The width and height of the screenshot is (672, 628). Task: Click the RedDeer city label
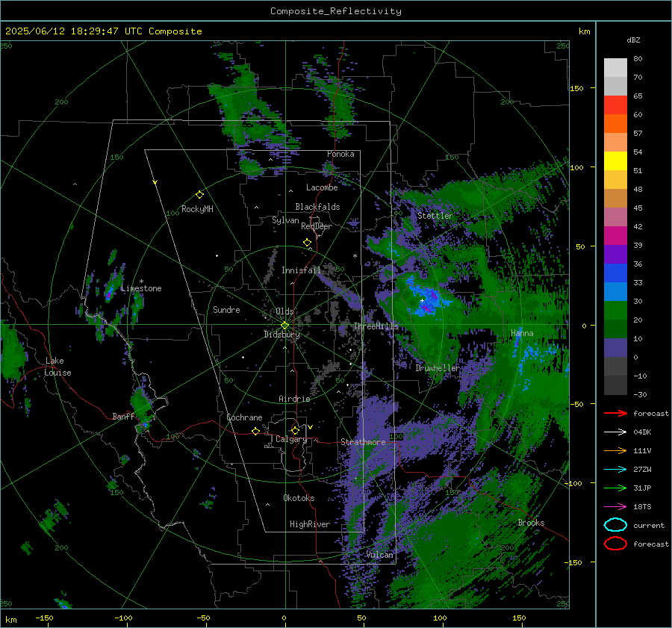click(317, 226)
